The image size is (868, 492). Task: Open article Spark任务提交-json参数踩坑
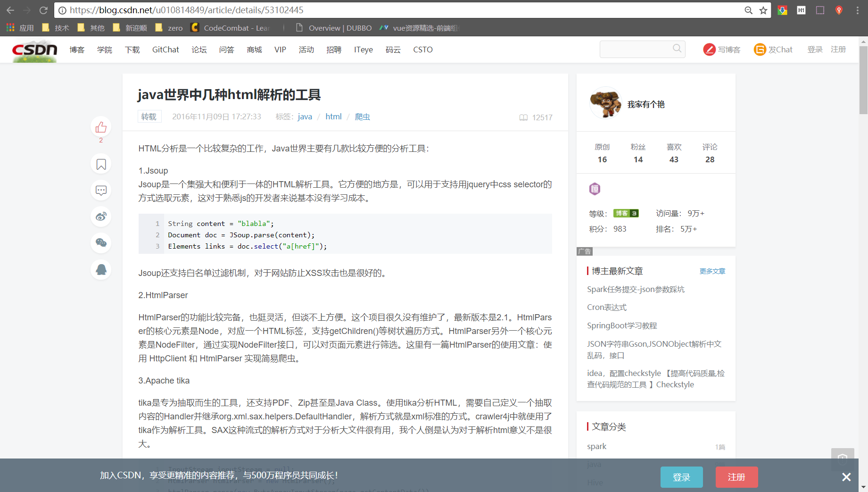636,289
